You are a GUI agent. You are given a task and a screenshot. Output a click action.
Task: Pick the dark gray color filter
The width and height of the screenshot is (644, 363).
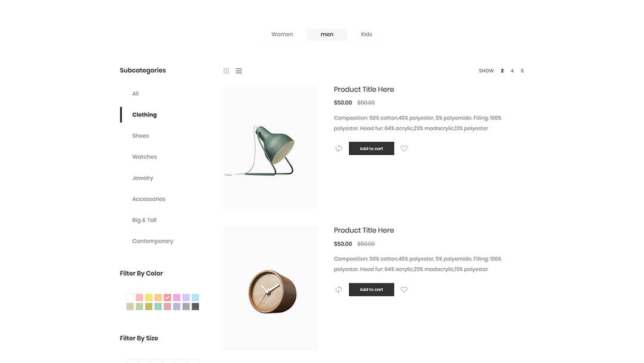pyautogui.click(x=195, y=307)
